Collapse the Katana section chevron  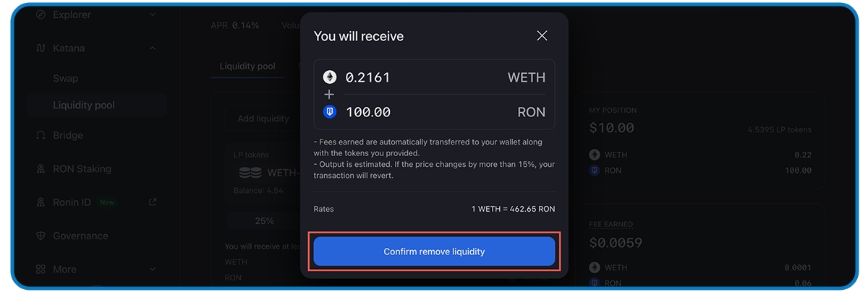pos(153,48)
